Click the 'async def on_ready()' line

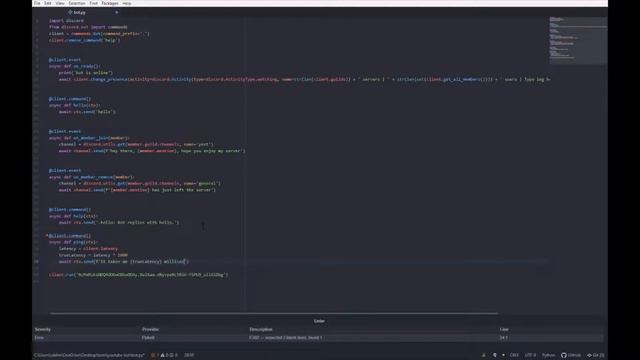(75, 66)
